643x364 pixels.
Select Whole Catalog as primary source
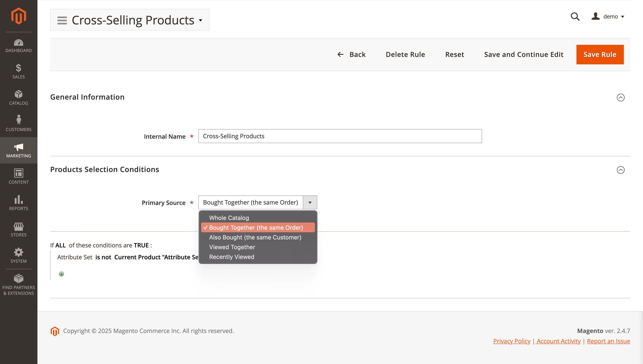229,218
